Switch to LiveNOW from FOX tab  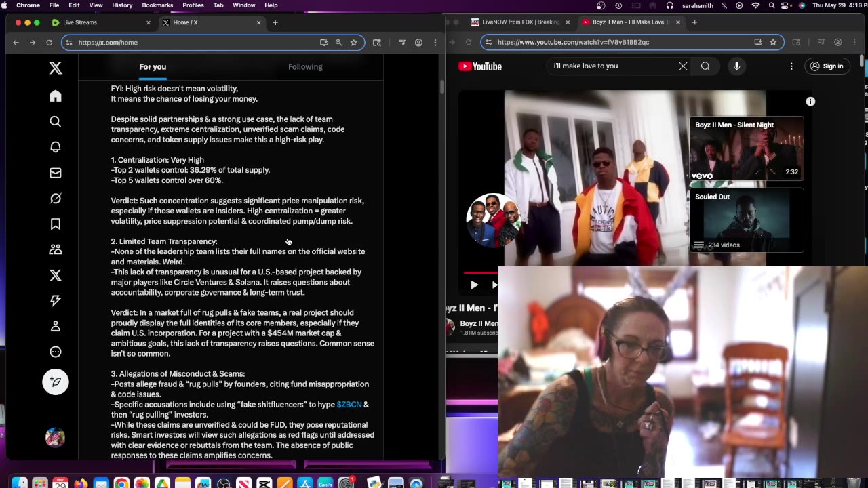(521, 22)
